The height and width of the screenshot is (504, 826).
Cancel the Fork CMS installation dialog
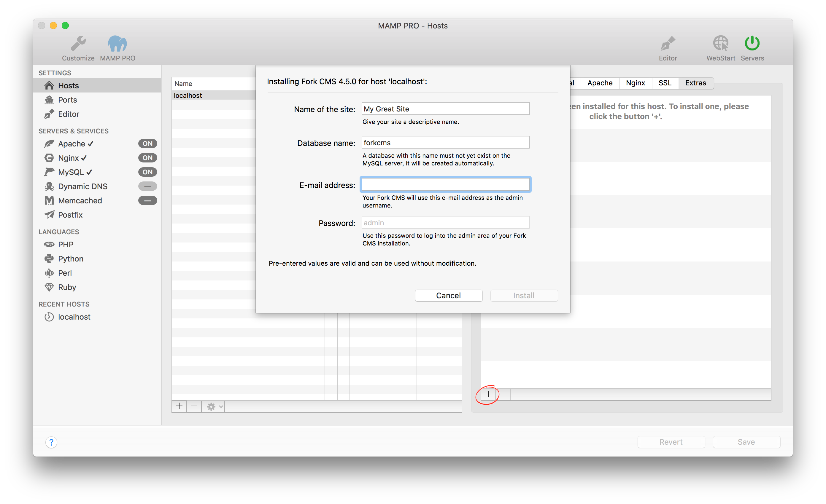tap(449, 295)
